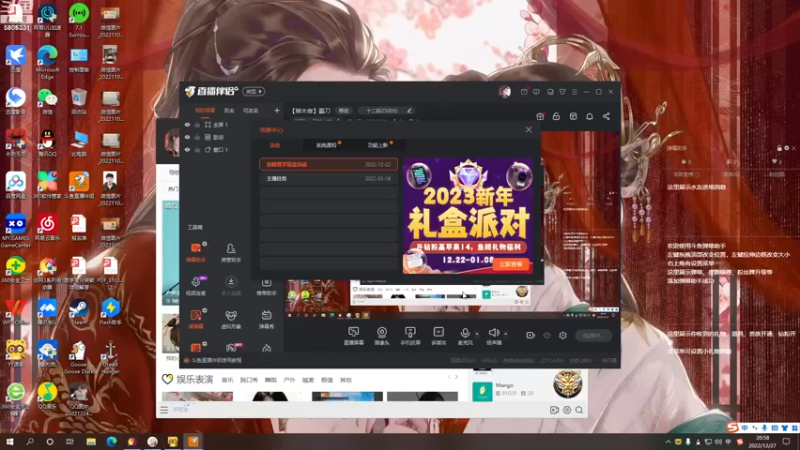Select the phone casting source icon
Image resolution: width=800 pixels, height=450 pixels.
click(410, 336)
